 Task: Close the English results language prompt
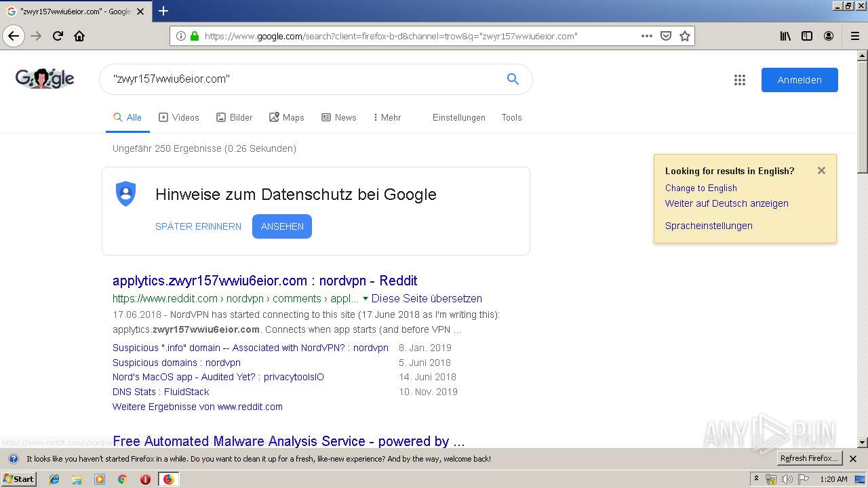(x=821, y=171)
